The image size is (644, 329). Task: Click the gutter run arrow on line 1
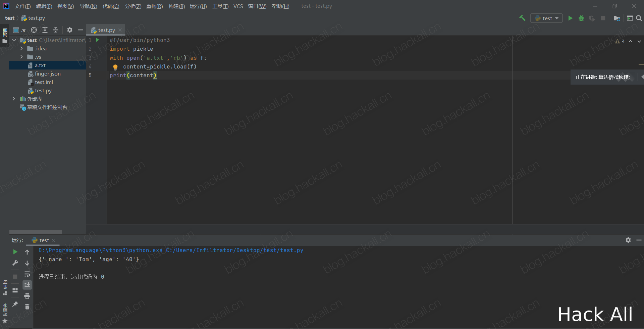[98, 40]
